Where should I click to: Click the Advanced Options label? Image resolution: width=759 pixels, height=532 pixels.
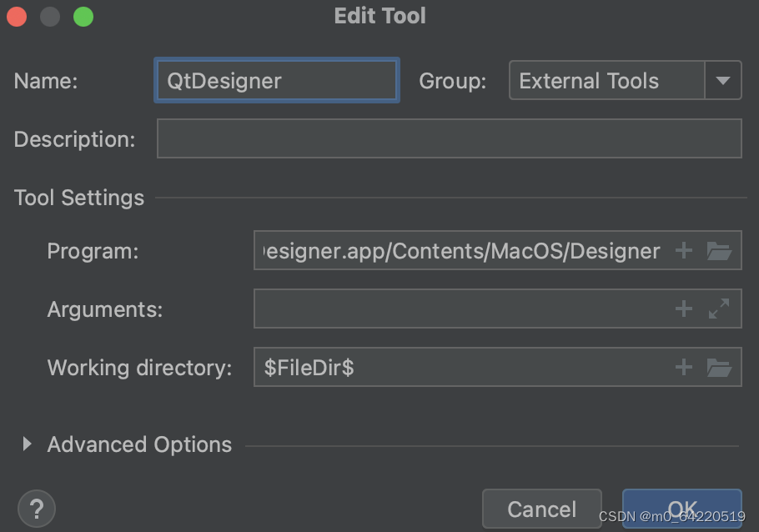click(x=139, y=444)
